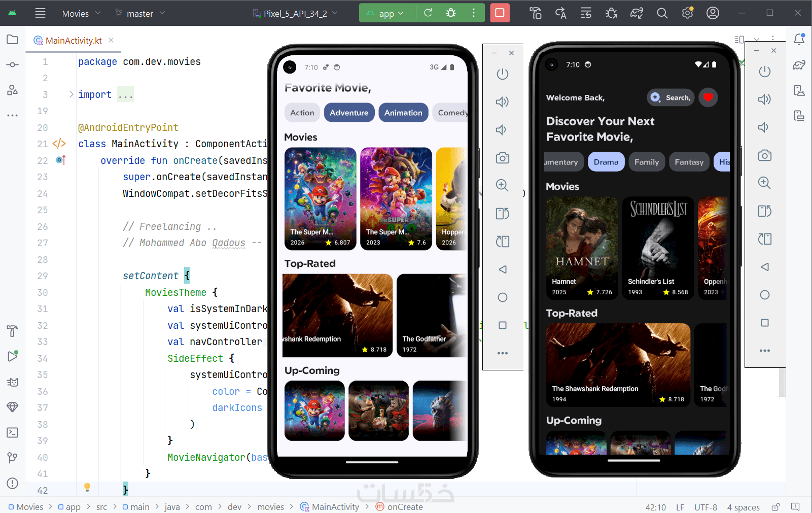Click the intention lightbulb on line 42

pos(87,488)
